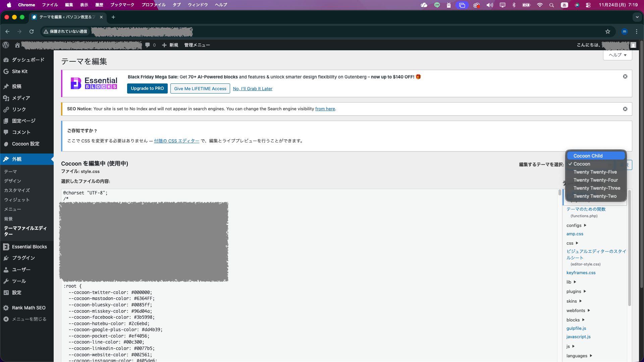This screenshot has height=362, width=644.
Task: Open the 付随の CSS エディター link
Action: click(176, 141)
